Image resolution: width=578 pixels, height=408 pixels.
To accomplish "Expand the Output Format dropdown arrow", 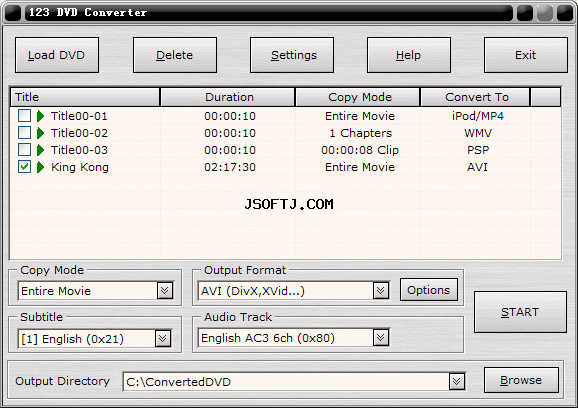I will [x=380, y=291].
